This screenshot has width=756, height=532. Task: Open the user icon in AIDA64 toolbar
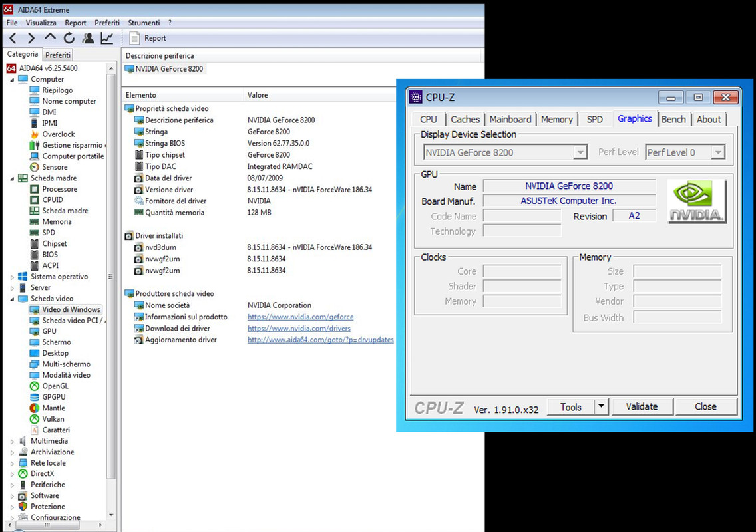pos(89,38)
